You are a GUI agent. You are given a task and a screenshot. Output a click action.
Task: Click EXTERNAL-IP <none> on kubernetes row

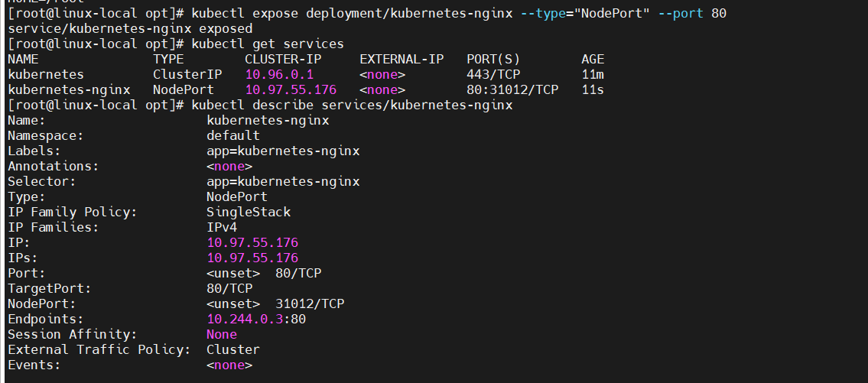pos(382,75)
